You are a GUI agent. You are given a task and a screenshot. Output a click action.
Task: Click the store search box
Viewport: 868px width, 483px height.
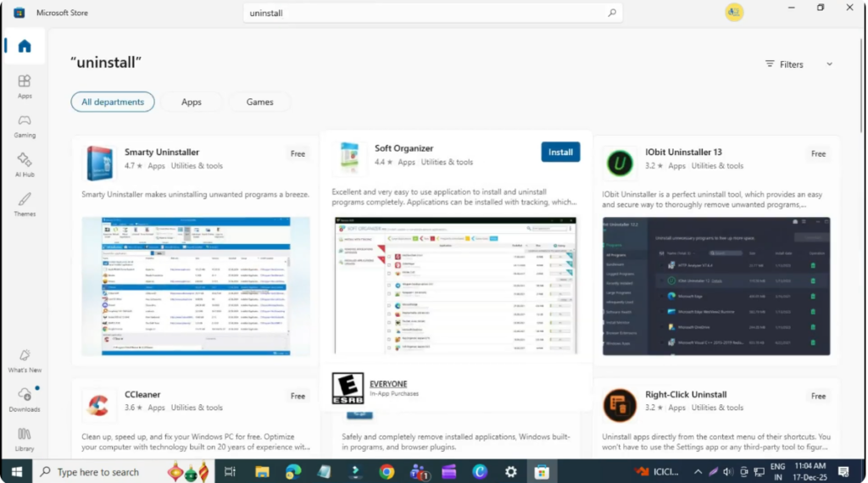[424, 13]
